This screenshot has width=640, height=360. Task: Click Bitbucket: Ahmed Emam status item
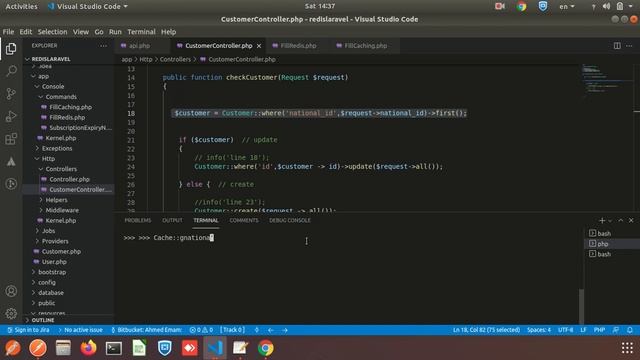click(x=147, y=330)
